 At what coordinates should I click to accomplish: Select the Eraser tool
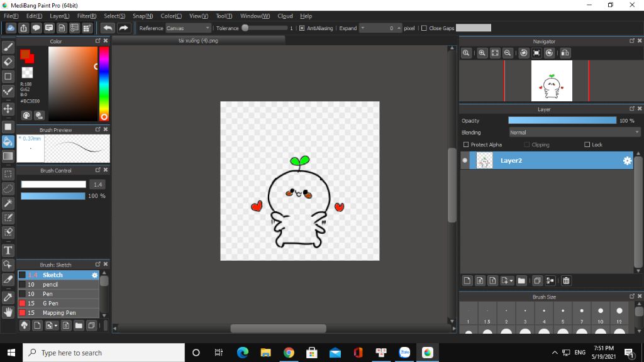point(8,62)
